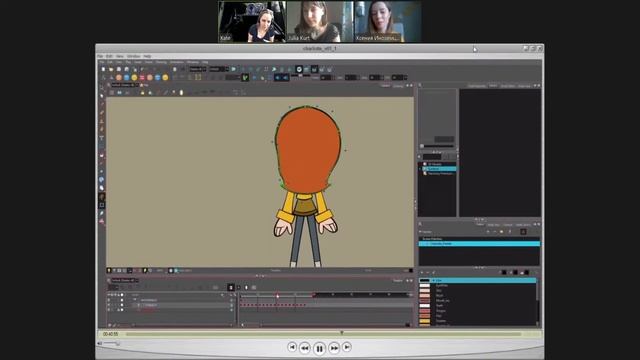The width and height of the screenshot is (640, 360).
Task: Skip to the end of the video
Action: pyautogui.click(x=347, y=347)
